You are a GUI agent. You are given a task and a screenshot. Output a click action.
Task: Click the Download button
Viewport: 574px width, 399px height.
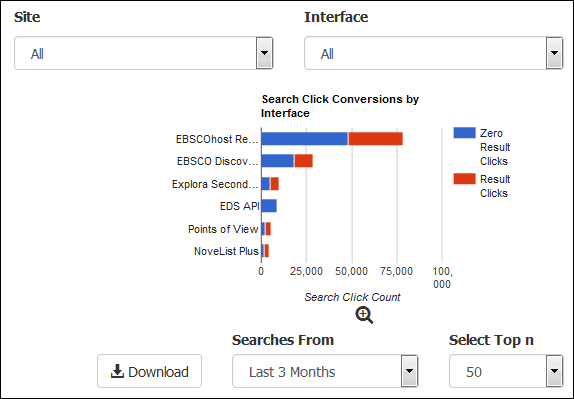point(149,371)
